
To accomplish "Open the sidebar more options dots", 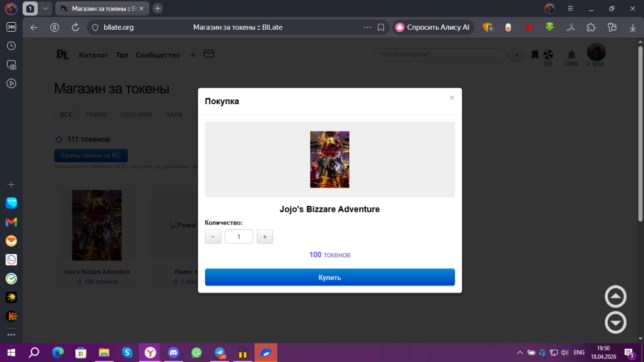I will 11,334.
